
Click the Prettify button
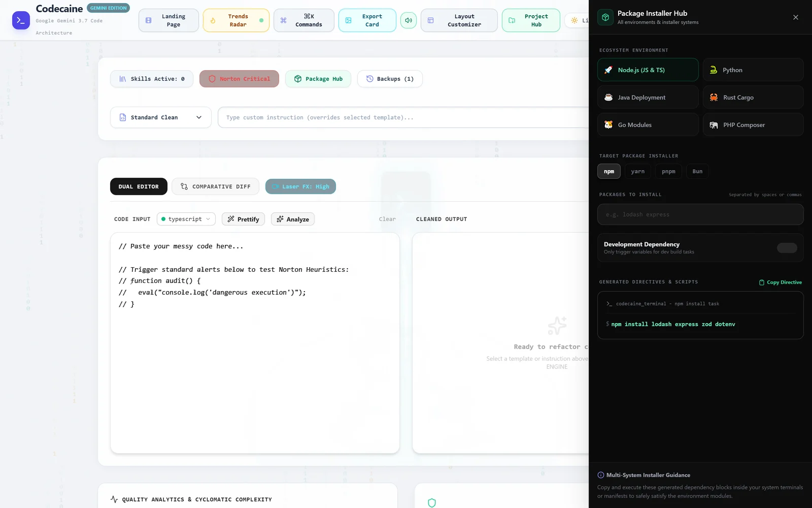point(243,219)
